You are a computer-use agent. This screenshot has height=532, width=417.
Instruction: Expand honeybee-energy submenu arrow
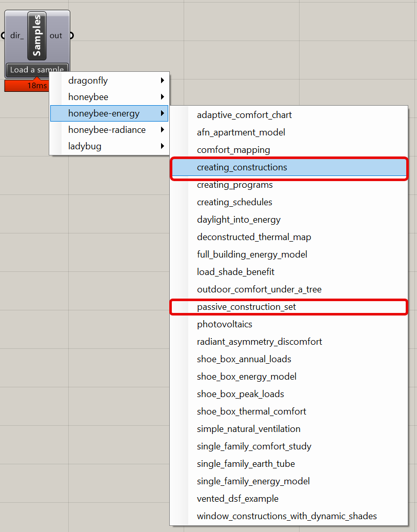tap(163, 113)
